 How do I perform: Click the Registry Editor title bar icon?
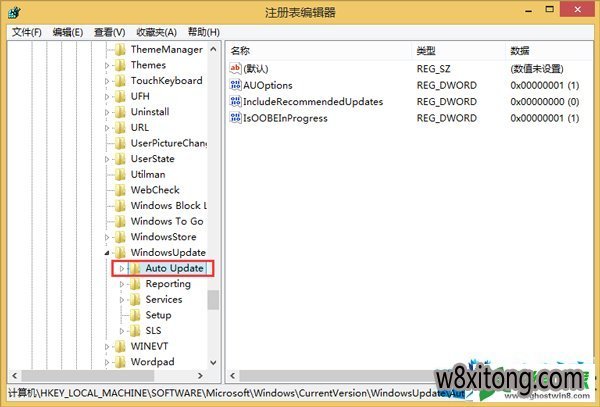14,12
